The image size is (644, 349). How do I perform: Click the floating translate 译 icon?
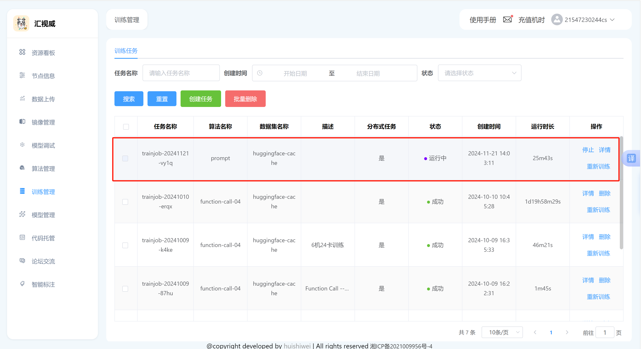631,158
